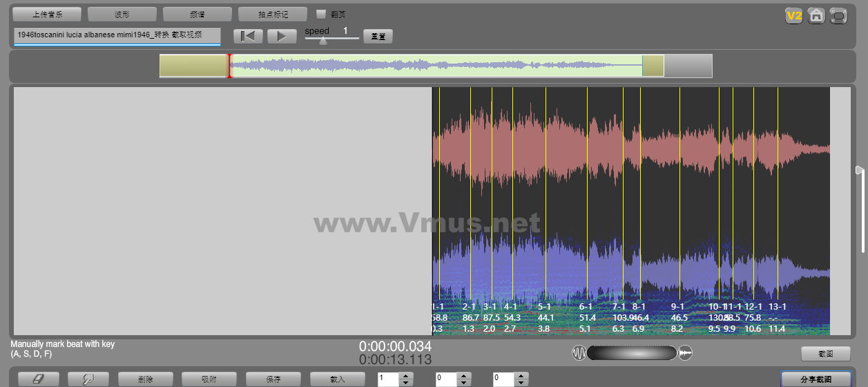Switch to 频谱 spectrum view
Image resolution: width=868 pixels, height=387 pixels.
[197, 14]
